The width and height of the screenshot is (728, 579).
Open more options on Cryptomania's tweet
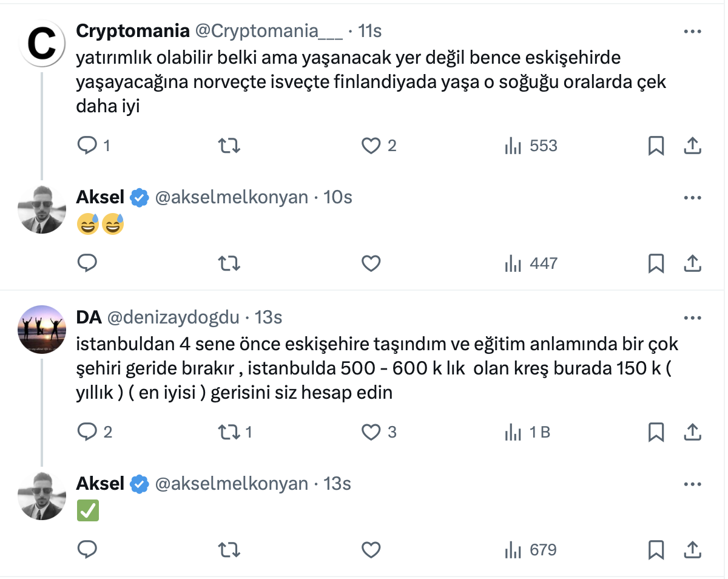point(692,32)
